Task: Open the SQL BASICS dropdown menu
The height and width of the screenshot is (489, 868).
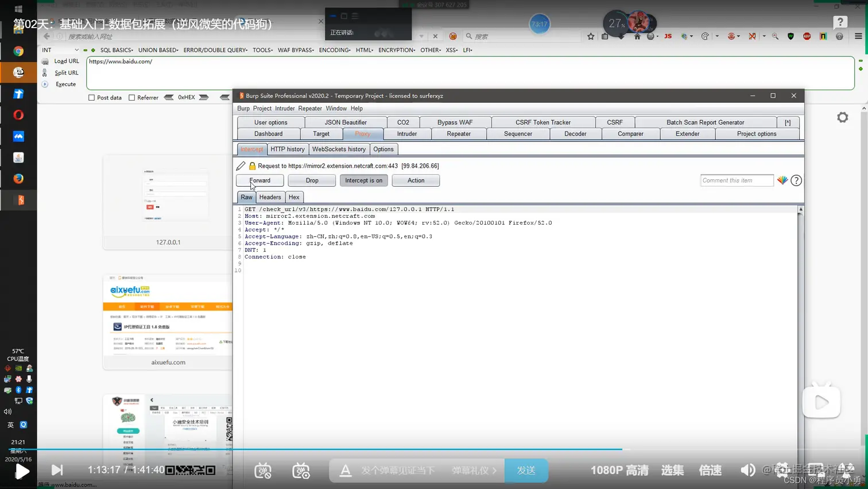Action: point(117,50)
